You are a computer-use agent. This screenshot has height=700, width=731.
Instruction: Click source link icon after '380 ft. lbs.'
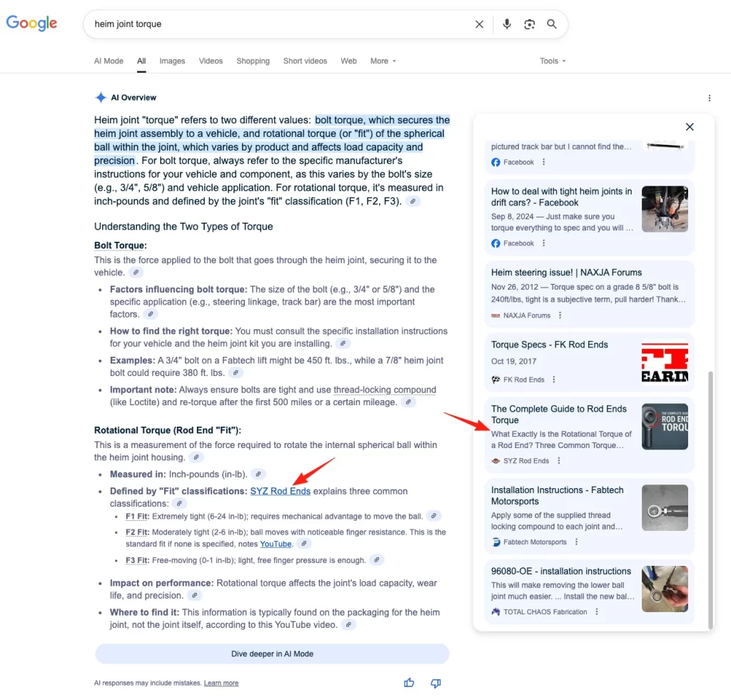click(x=236, y=373)
